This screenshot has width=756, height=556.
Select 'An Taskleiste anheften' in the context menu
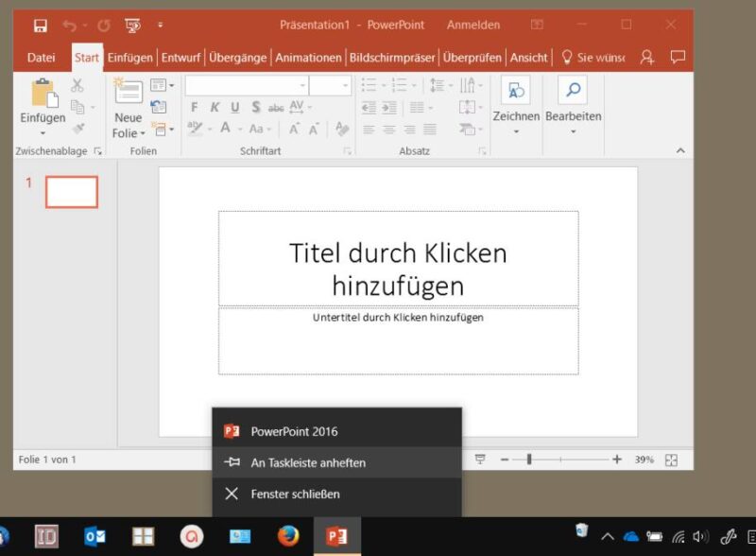(x=308, y=462)
